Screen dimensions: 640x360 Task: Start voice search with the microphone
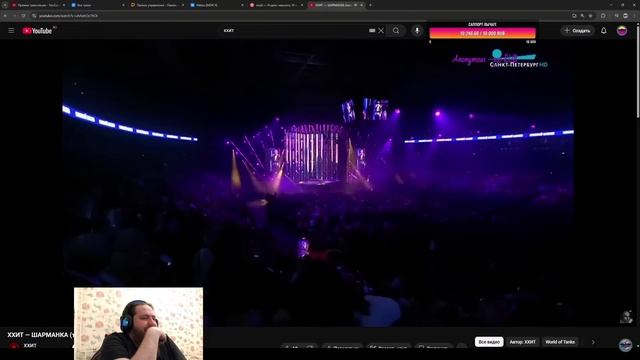[417, 31]
